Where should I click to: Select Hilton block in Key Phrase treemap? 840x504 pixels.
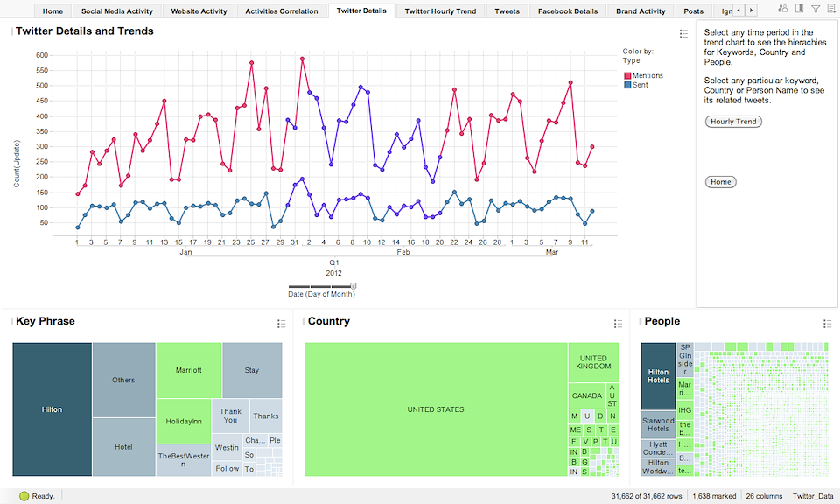(x=52, y=409)
